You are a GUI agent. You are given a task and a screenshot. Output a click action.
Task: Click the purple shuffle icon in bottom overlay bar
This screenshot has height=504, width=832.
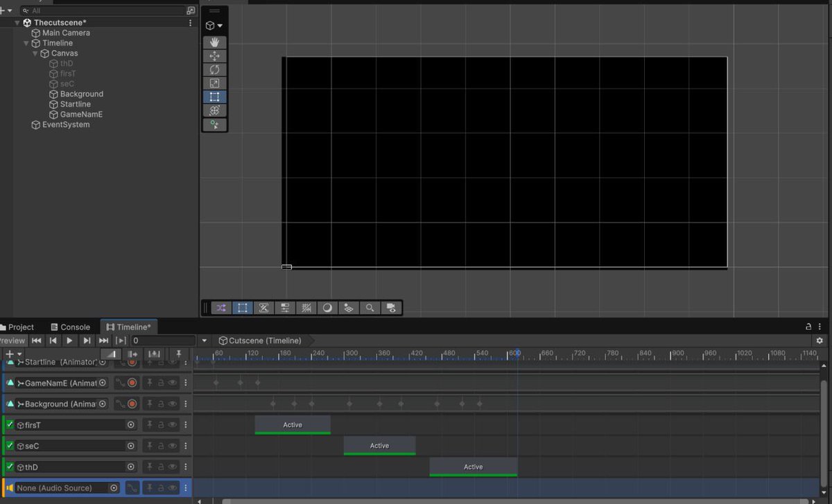coord(220,308)
